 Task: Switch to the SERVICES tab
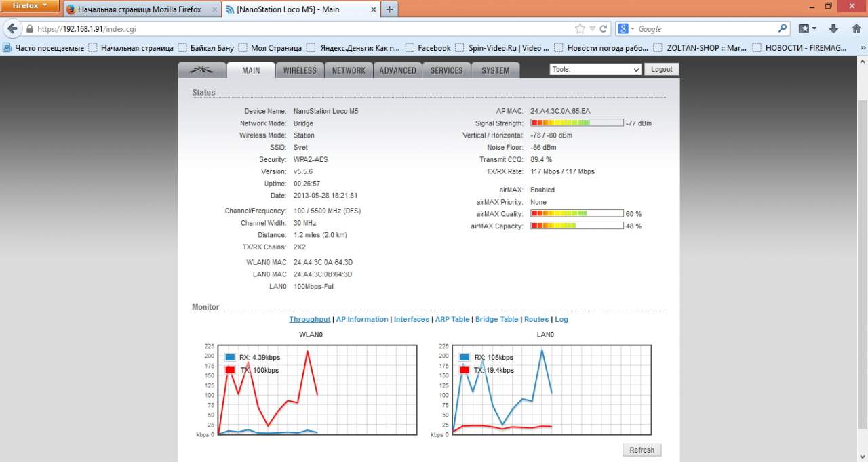(446, 70)
